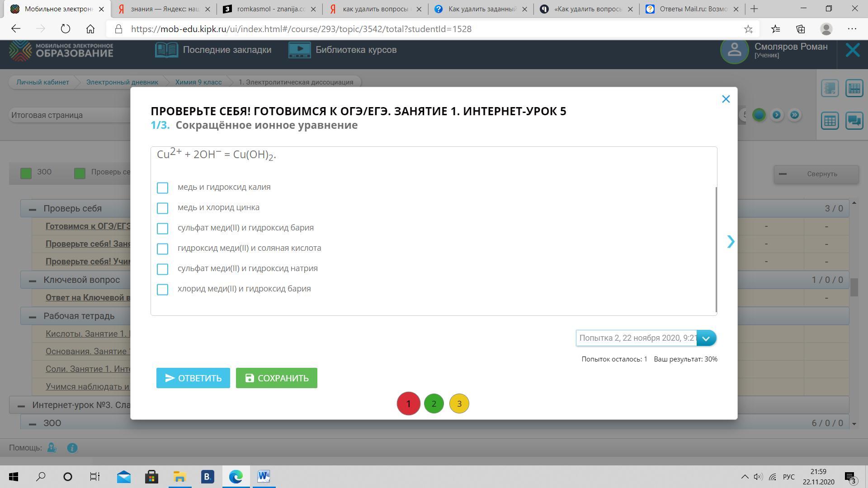Image resolution: width=868 pixels, height=488 pixels.
Task: Open the Word app in taskbar
Action: point(264,477)
